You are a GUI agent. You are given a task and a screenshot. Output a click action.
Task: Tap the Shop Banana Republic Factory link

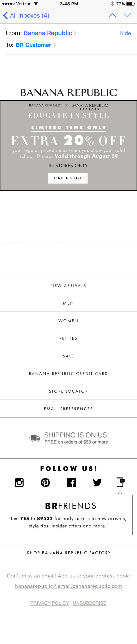coord(69,553)
